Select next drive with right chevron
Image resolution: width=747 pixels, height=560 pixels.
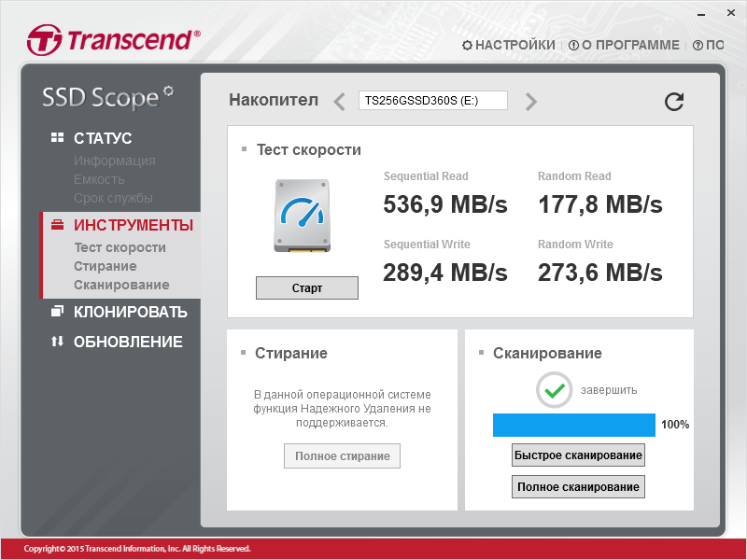tap(530, 102)
